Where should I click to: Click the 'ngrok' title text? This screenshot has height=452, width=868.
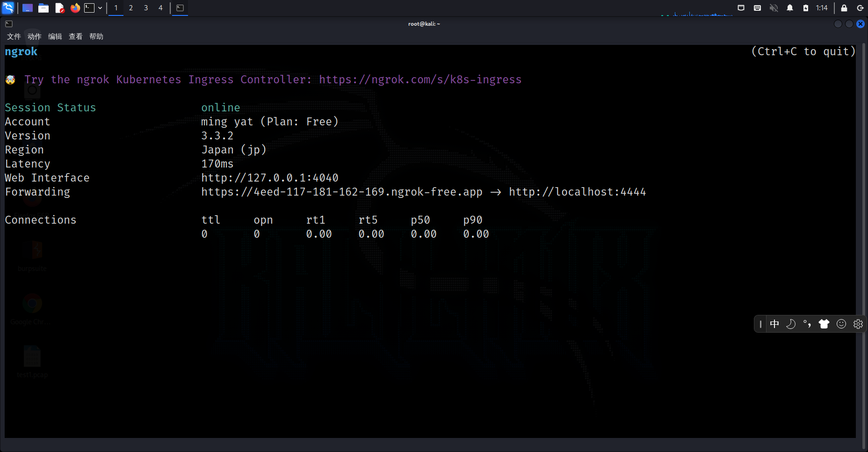tap(21, 51)
